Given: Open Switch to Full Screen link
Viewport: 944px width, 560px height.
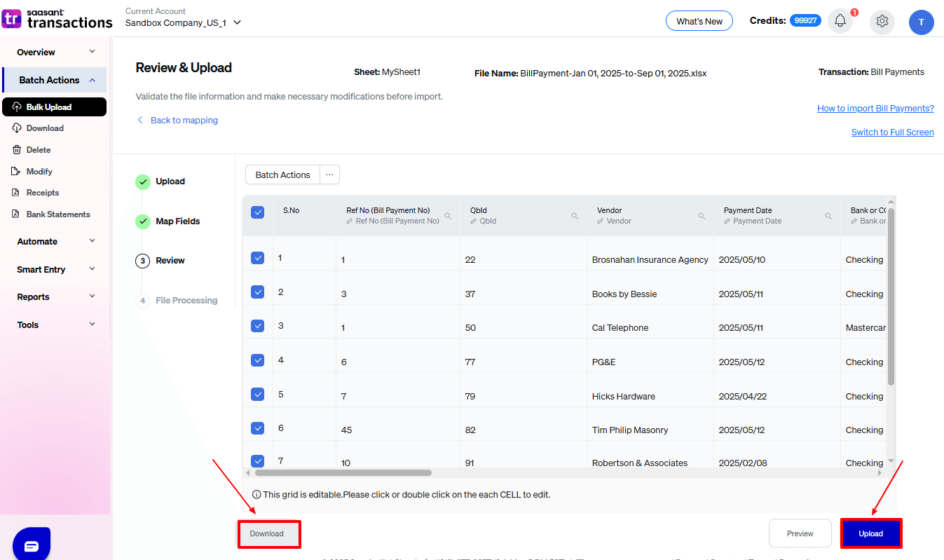Looking at the screenshot, I should pyautogui.click(x=892, y=132).
